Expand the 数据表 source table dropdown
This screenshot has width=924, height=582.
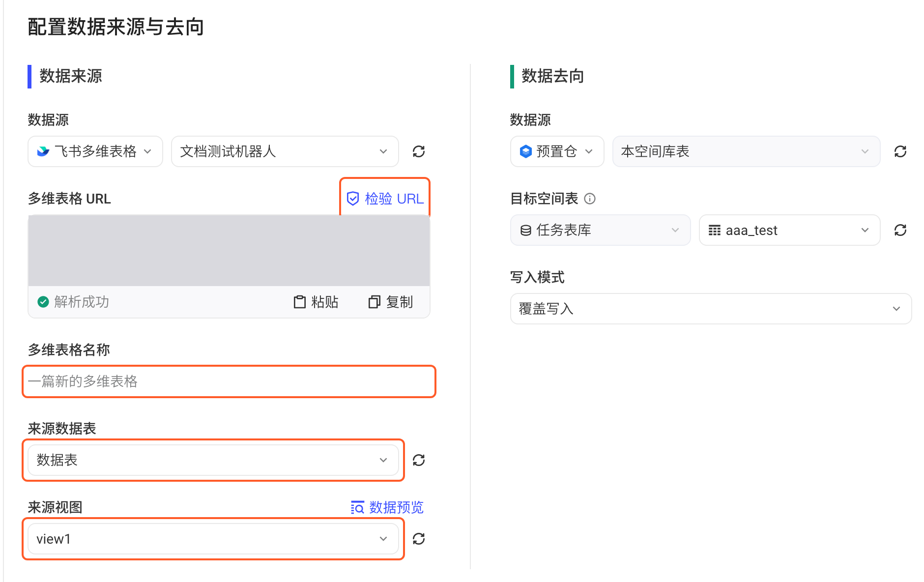pyautogui.click(x=213, y=460)
